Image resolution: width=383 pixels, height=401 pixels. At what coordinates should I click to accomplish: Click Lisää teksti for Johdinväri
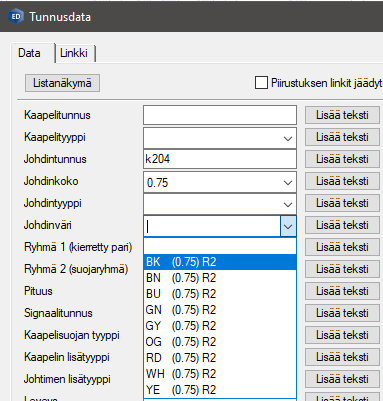click(x=342, y=225)
